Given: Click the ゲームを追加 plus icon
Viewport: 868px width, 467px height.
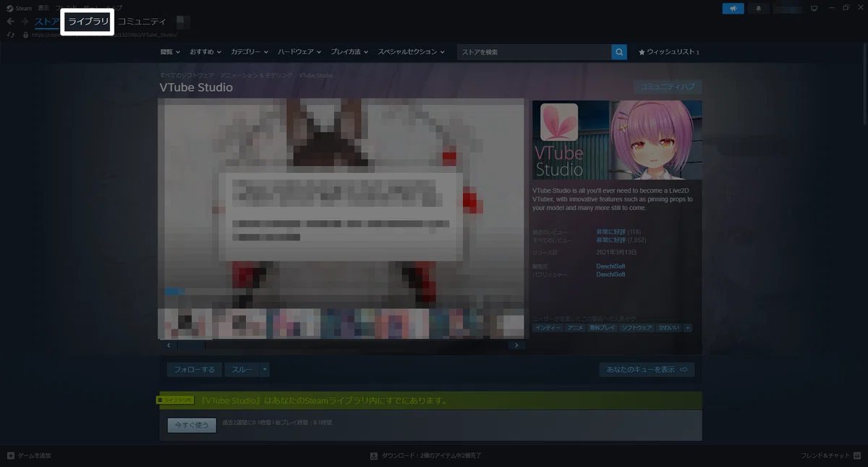Looking at the screenshot, I should click(x=11, y=456).
